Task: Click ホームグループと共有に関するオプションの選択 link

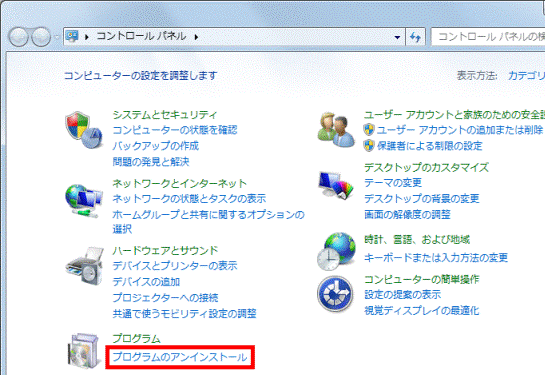Action: tap(208, 221)
